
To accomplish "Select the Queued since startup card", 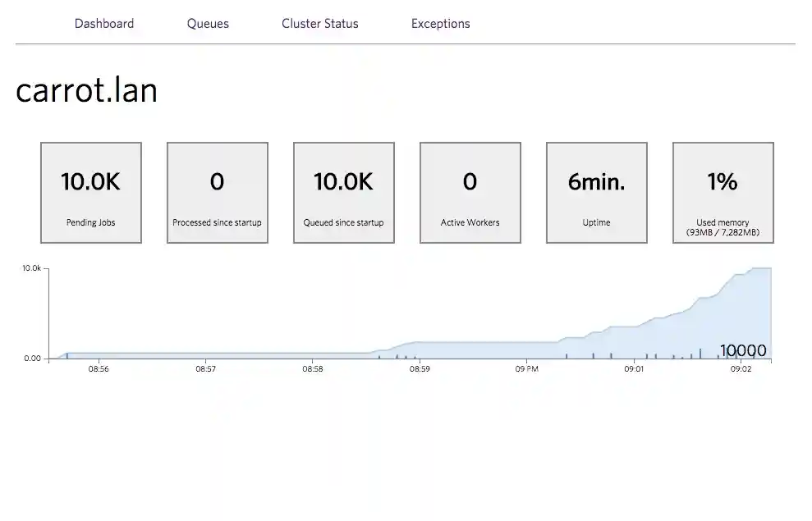I will 343,192.
